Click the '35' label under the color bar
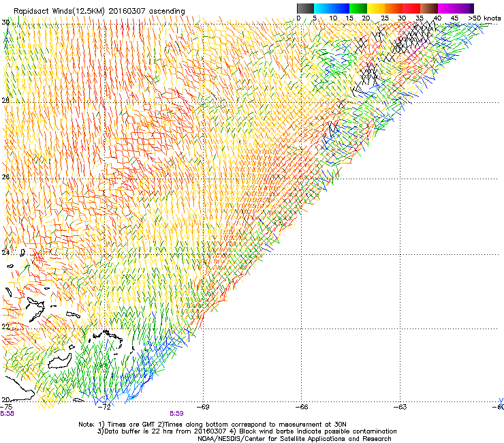This screenshot has width=504, height=443. point(420,18)
